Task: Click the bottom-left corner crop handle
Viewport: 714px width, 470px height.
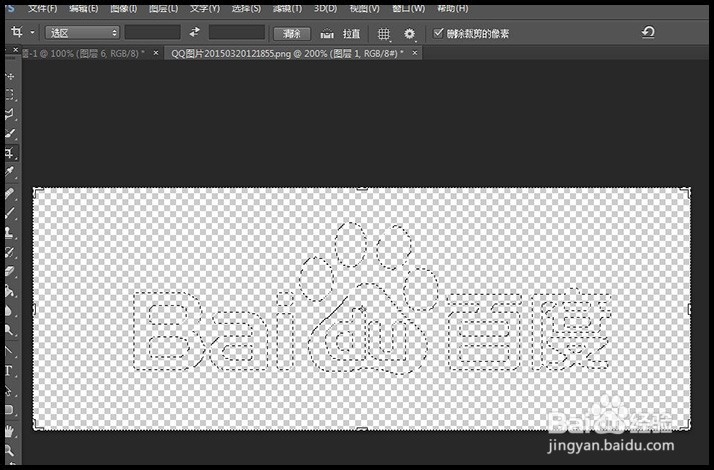Action: click(x=36, y=426)
